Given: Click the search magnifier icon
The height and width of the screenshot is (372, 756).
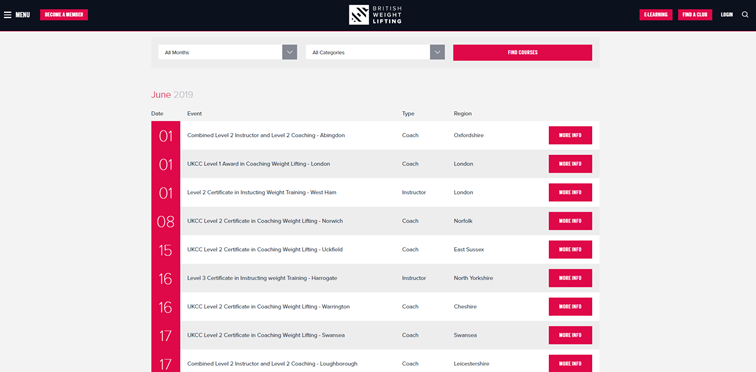Looking at the screenshot, I should point(744,15).
